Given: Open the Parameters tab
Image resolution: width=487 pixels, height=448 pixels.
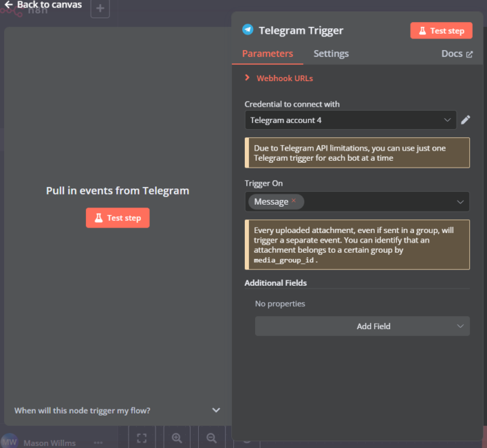Looking at the screenshot, I should (x=267, y=53).
